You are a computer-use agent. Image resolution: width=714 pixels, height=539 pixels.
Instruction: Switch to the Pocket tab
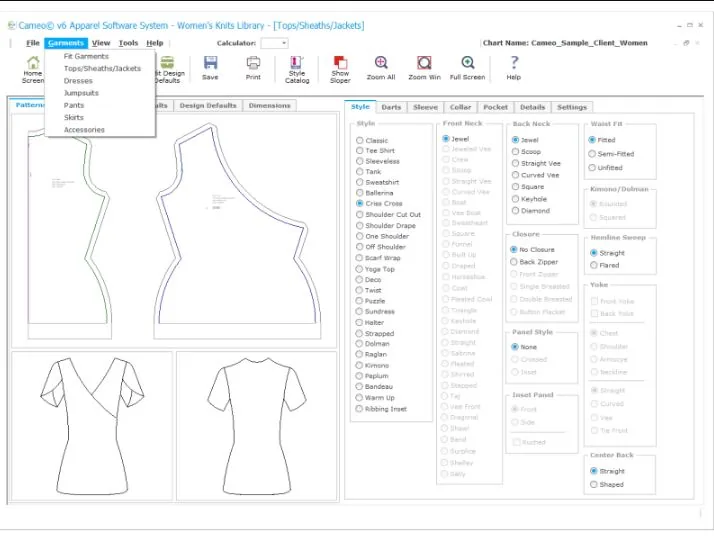click(495, 107)
